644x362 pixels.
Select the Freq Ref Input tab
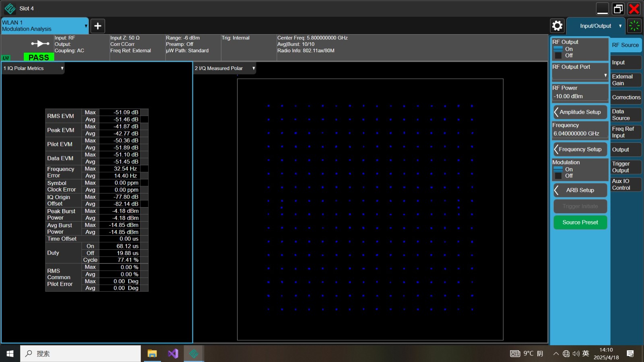[626, 132]
